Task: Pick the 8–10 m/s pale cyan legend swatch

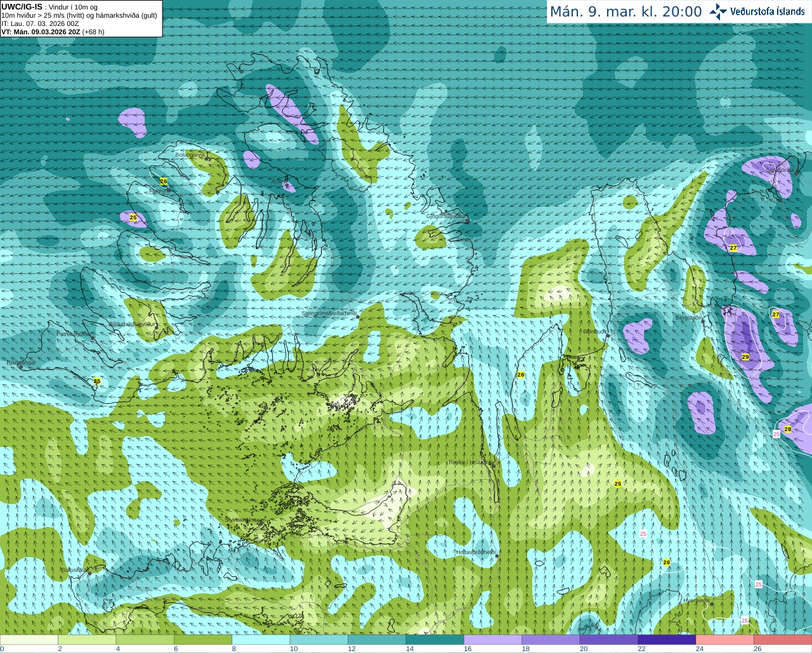Action: (x=261, y=640)
